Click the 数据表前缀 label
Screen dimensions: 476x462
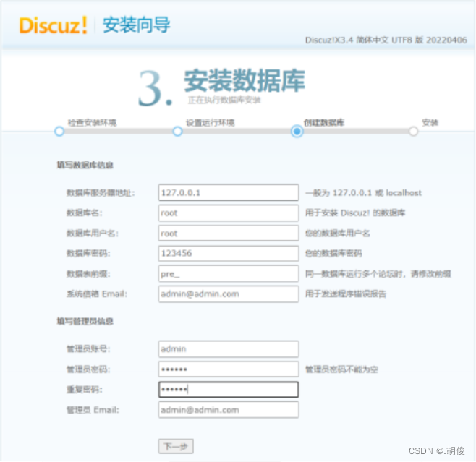coord(88,274)
